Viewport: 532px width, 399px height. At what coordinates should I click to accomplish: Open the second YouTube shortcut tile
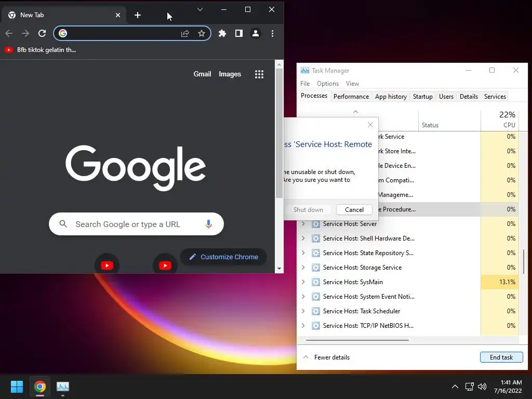pos(165,265)
